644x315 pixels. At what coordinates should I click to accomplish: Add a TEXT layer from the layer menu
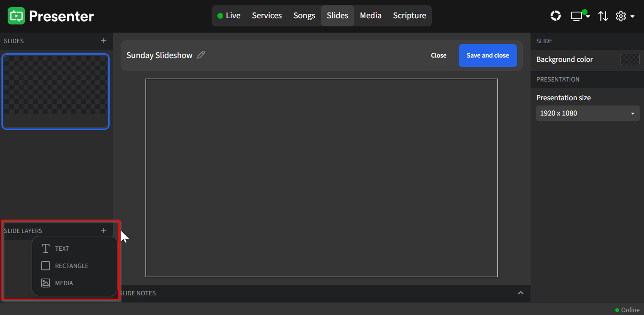[62, 248]
